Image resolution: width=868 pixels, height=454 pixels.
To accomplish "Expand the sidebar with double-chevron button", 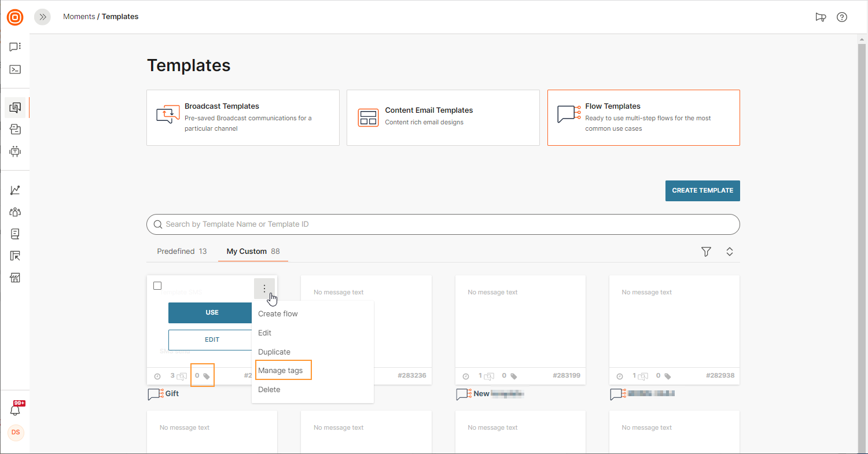I will (x=42, y=17).
